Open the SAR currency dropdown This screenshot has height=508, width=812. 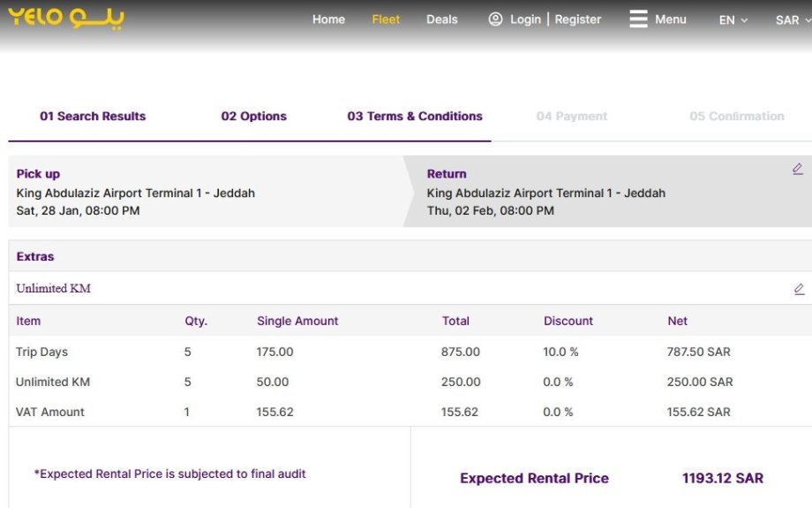tap(792, 20)
